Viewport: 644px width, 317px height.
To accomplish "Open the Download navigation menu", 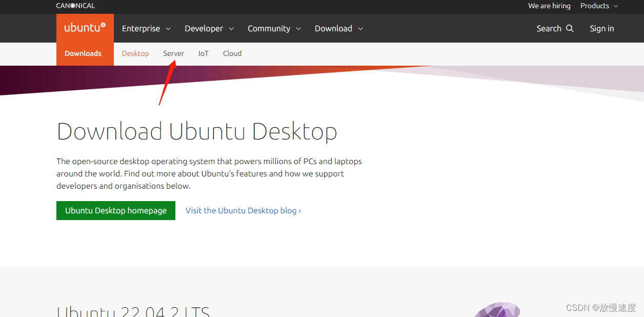I will coord(338,28).
